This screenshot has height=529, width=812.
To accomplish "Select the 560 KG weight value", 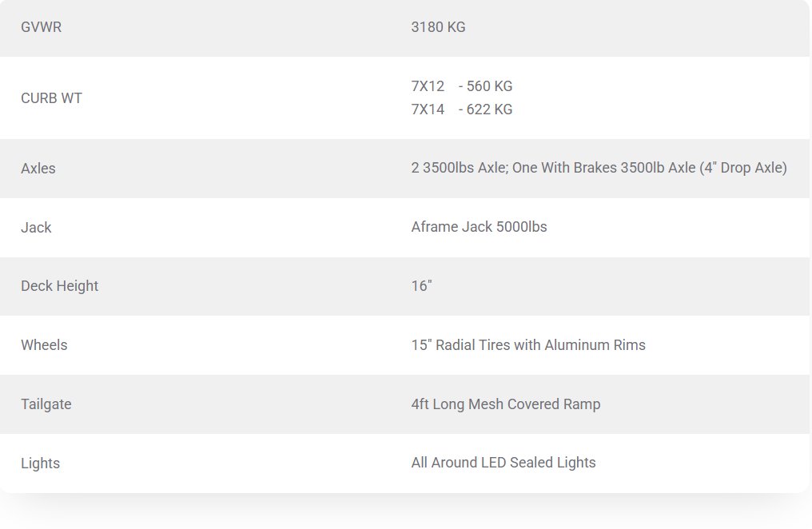I will point(489,86).
